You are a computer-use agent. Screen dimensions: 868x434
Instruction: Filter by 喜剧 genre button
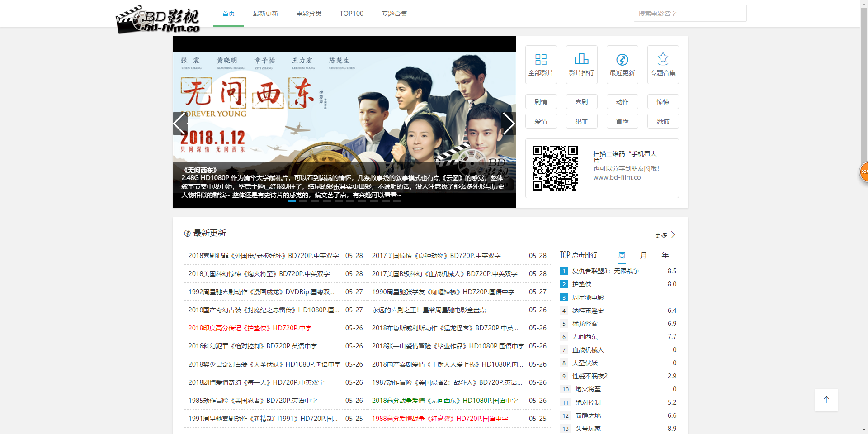581,102
